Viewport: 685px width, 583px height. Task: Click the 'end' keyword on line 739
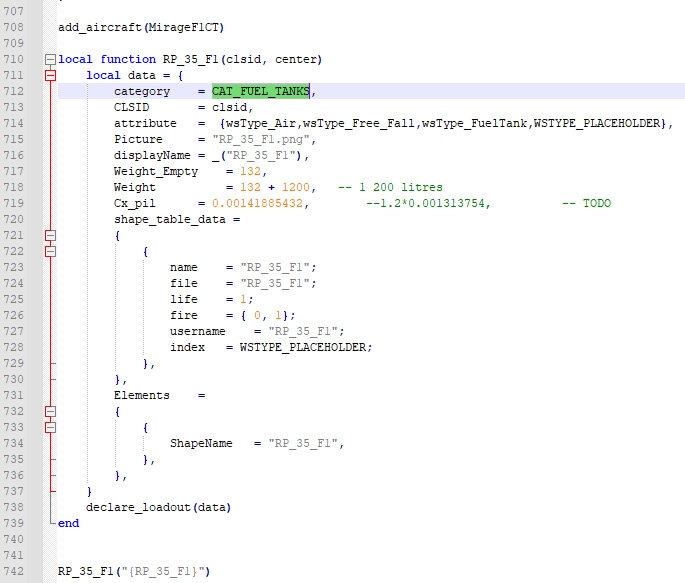(x=69, y=524)
